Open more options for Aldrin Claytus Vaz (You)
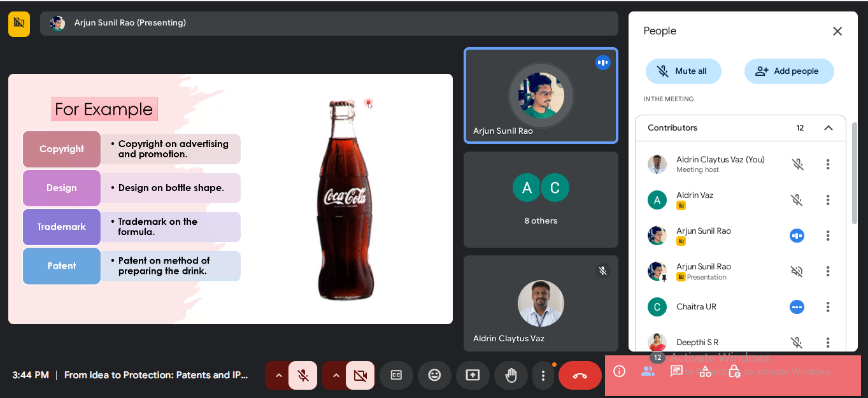 [x=828, y=164]
